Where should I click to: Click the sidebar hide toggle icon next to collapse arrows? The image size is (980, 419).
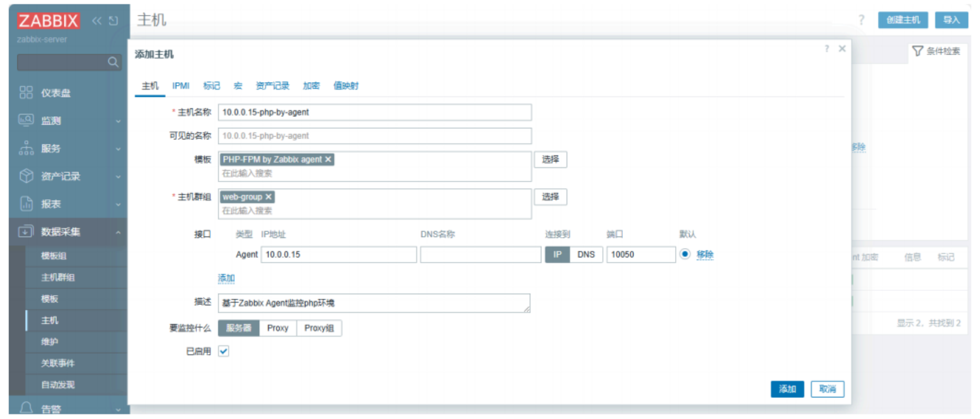pyautogui.click(x=113, y=21)
